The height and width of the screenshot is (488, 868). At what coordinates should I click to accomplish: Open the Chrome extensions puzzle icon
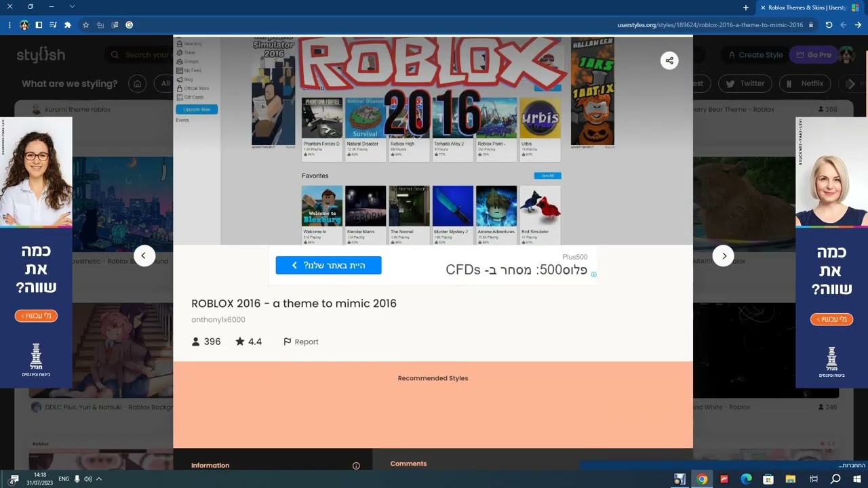67,25
